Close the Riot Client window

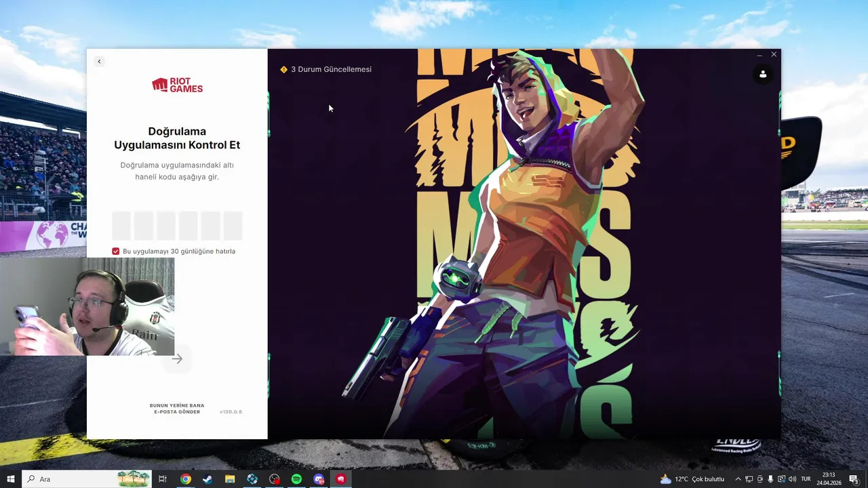(x=774, y=55)
